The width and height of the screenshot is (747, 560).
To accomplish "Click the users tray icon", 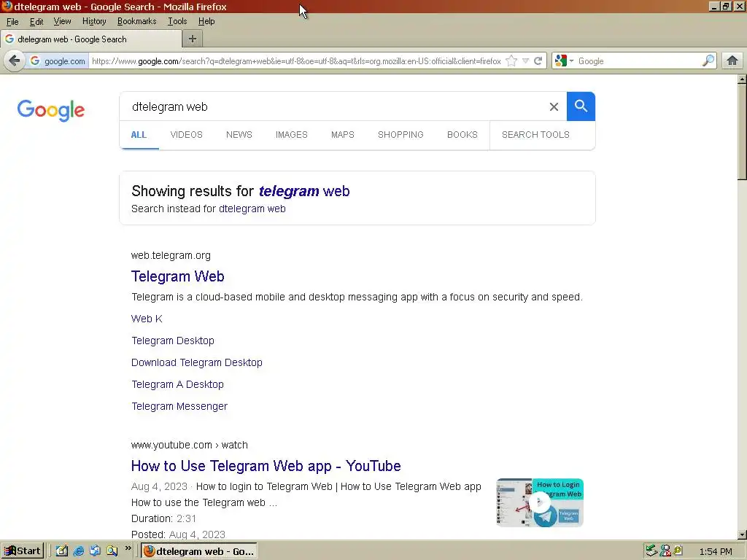I will pyautogui.click(x=665, y=551).
